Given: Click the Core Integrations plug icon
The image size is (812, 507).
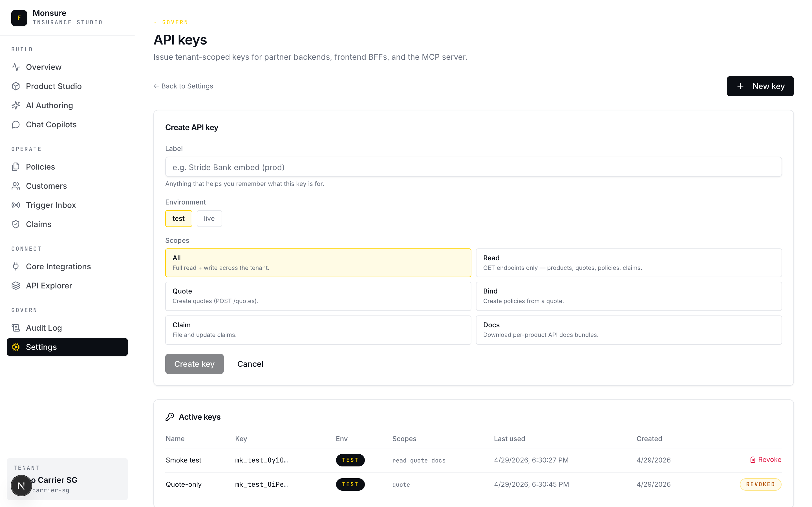Looking at the screenshot, I should (x=16, y=266).
